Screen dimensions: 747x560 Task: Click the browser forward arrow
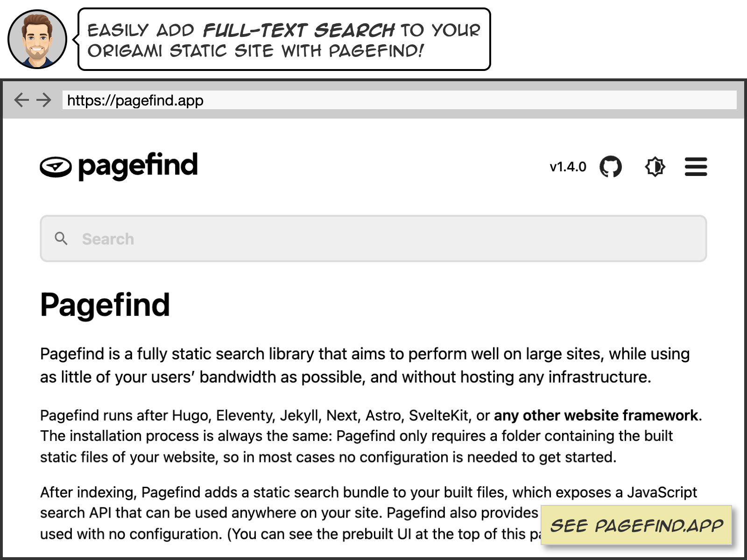pyautogui.click(x=44, y=100)
